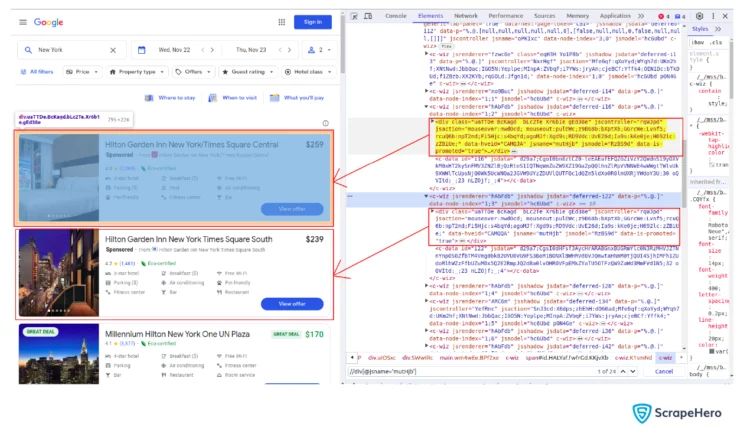The width and height of the screenshot is (744, 437).
Task: Open All filters
Action: pos(37,72)
